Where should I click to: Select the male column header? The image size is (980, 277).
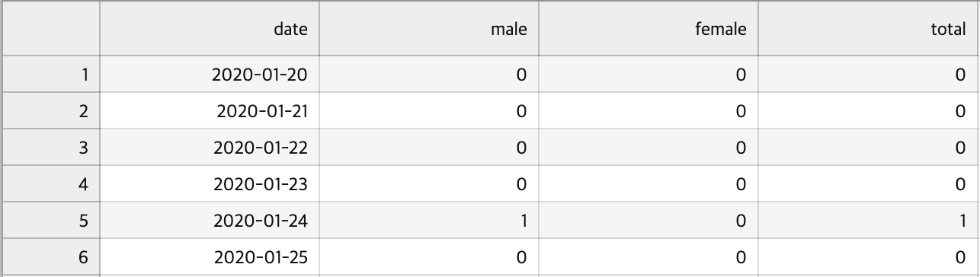(x=429, y=29)
